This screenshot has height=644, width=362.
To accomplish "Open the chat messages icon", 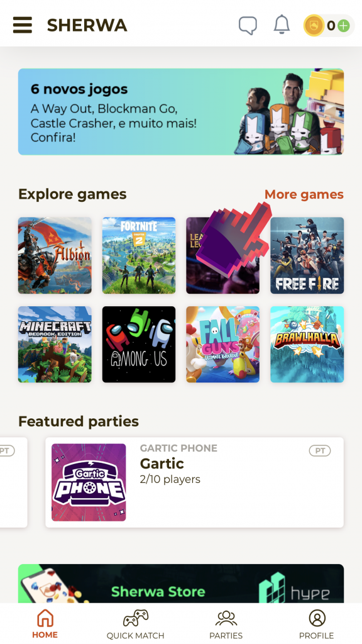I will click(x=248, y=25).
